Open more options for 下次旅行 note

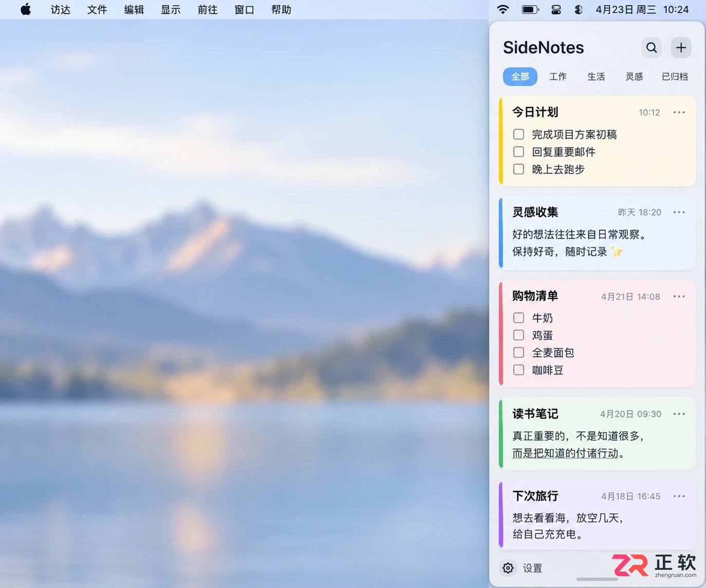coord(679,496)
